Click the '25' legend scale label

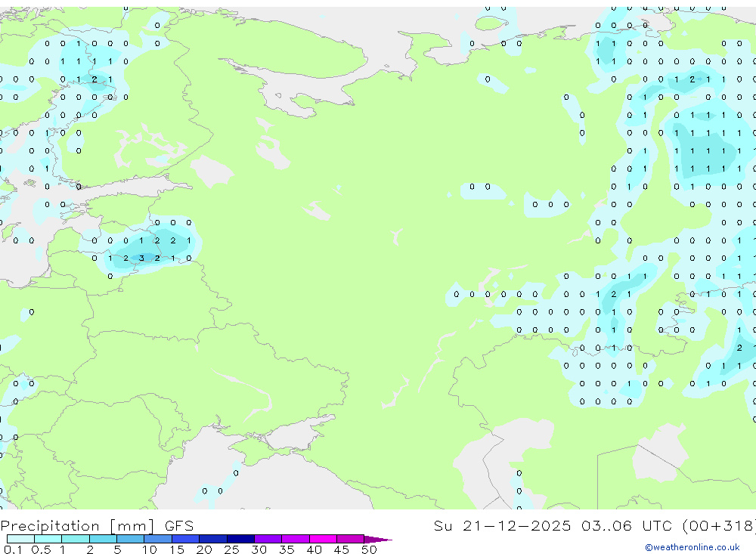click(231, 549)
